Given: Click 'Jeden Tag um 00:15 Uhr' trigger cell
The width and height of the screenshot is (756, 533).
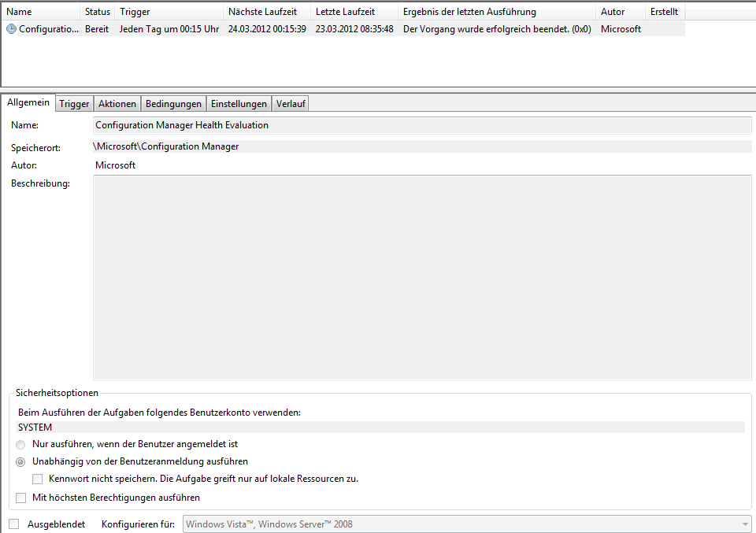Looking at the screenshot, I should 169,29.
